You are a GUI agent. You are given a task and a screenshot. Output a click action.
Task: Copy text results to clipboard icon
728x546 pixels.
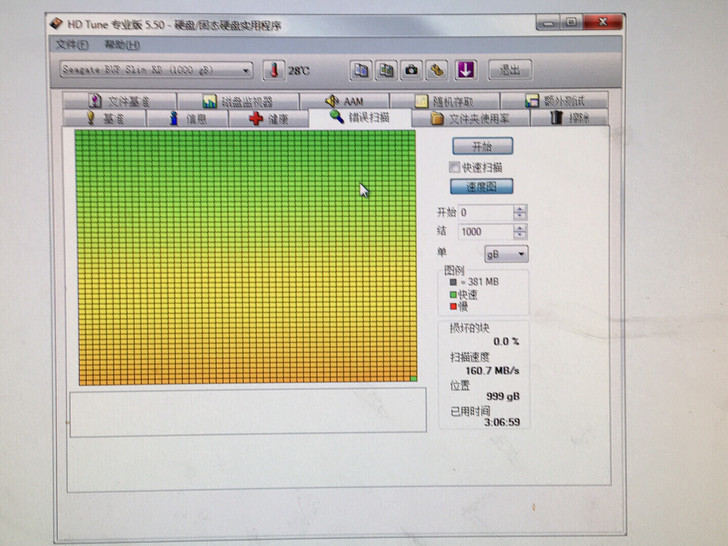(x=361, y=71)
